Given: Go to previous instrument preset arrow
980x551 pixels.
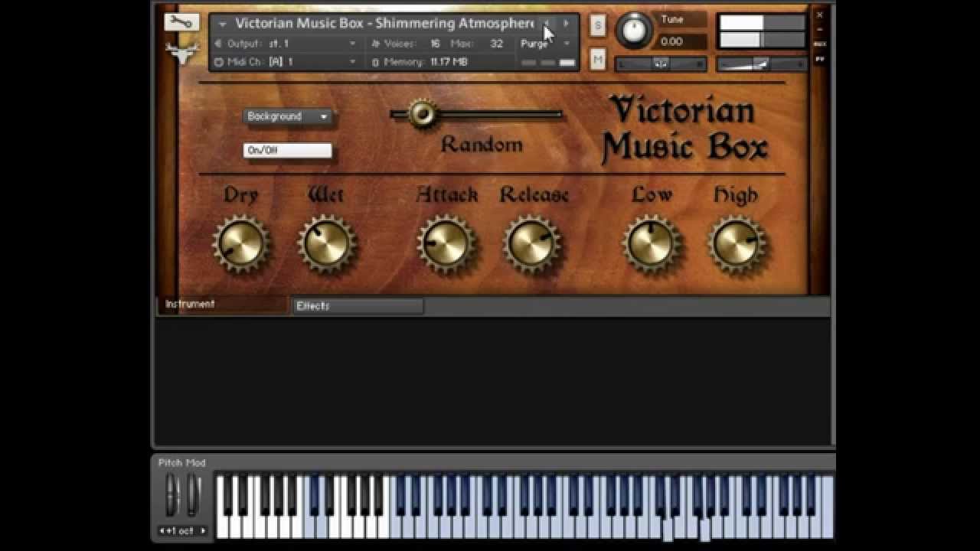Looking at the screenshot, I should (x=547, y=24).
